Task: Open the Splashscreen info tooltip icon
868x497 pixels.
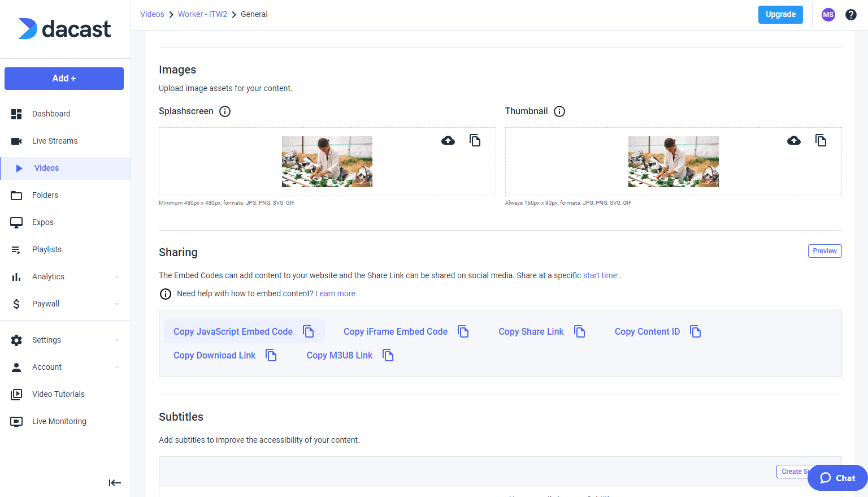Action: tap(225, 111)
